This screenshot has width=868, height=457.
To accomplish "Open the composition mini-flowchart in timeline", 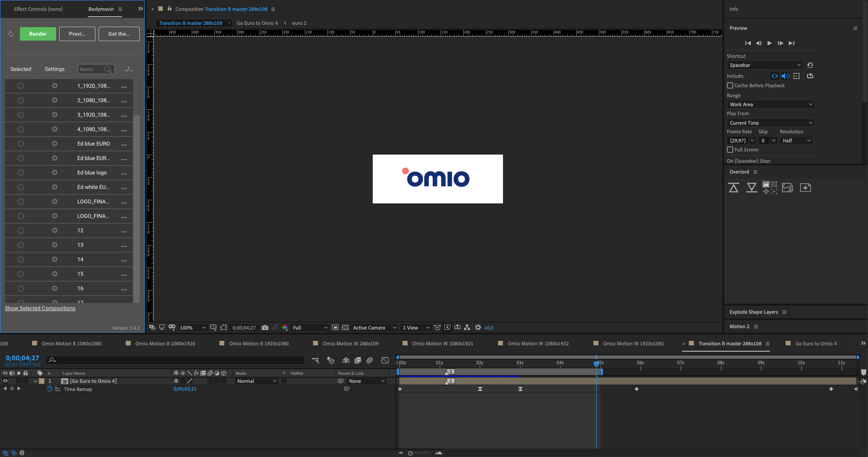I will click(315, 360).
